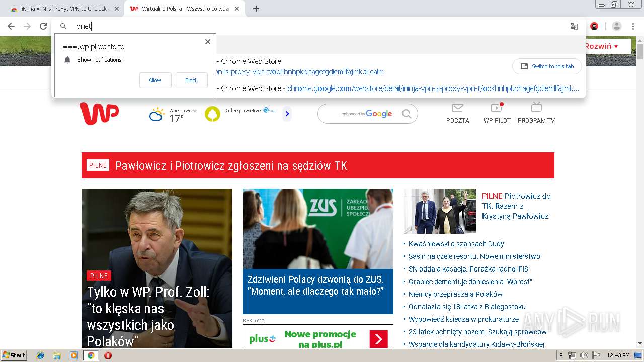Open Wsparcie dla kandydatury Kidawy-Błońskiej link
Image resolution: width=644 pixels, height=362 pixels.
pos(476,344)
